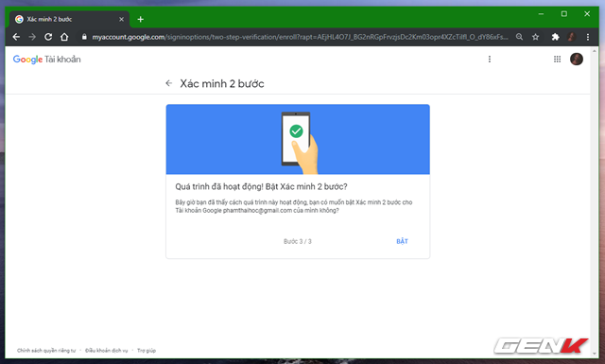Image resolution: width=605 pixels, height=364 pixels.
Task: Open the Google apps grid icon
Action: tap(557, 59)
